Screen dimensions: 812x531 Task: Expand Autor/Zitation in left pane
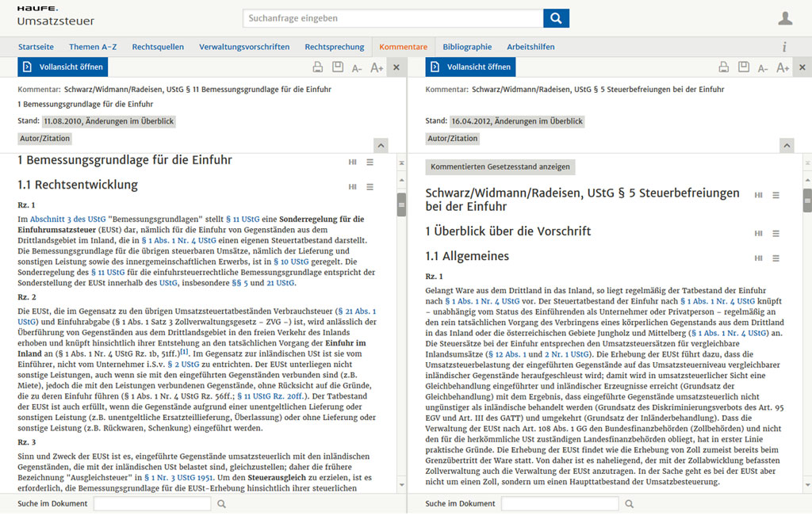(x=44, y=139)
